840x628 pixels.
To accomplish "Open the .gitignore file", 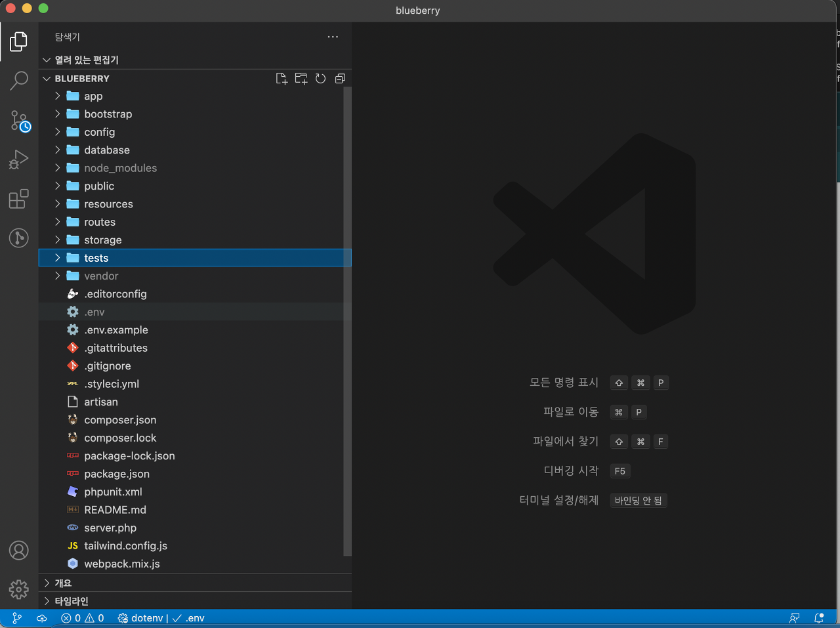I will pos(195,366).
